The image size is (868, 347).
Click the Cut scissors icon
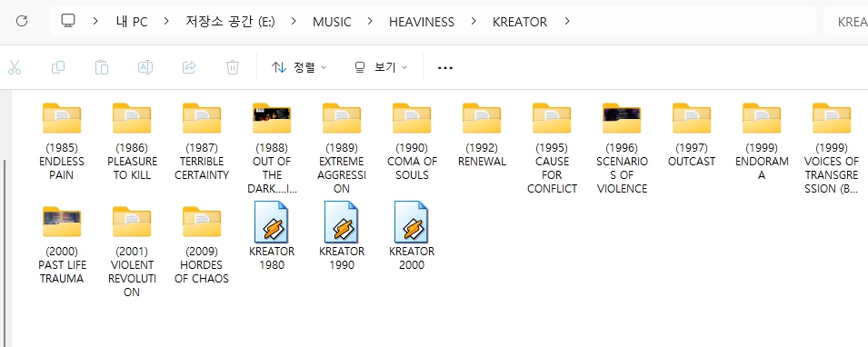tap(15, 67)
